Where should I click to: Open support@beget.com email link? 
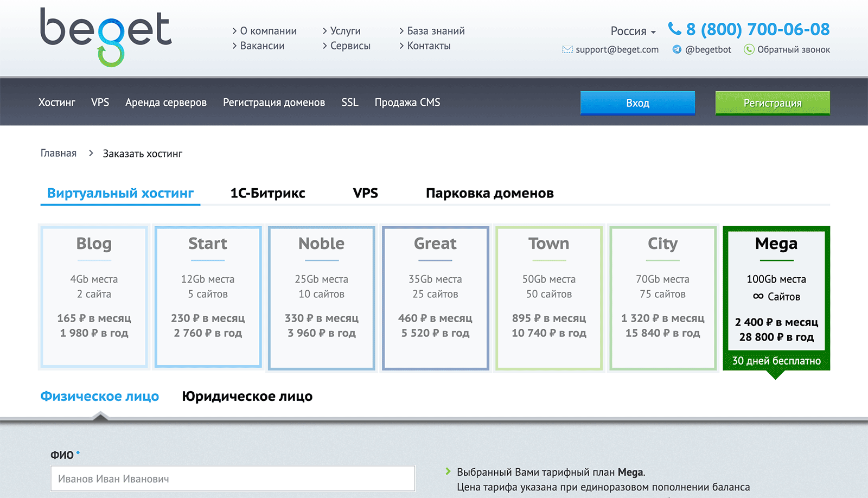(x=617, y=49)
